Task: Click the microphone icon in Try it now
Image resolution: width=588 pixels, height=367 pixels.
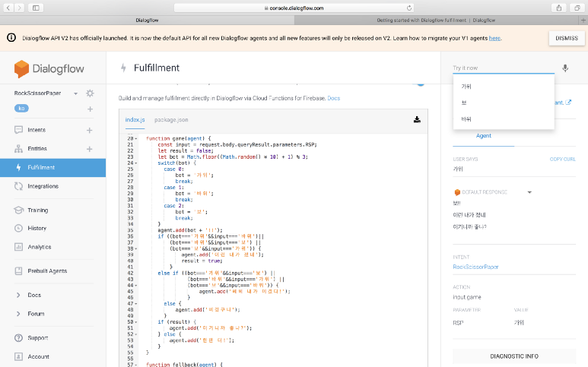Action: (565, 68)
